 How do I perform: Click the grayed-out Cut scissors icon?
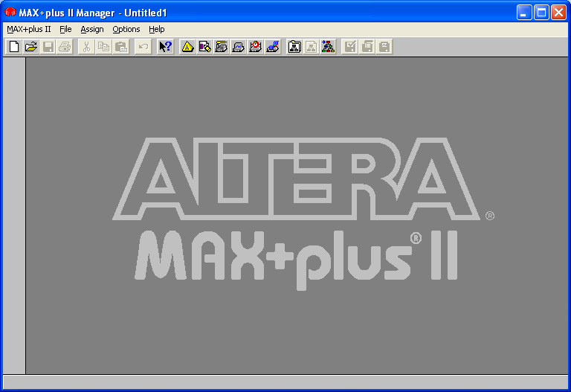[87, 47]
